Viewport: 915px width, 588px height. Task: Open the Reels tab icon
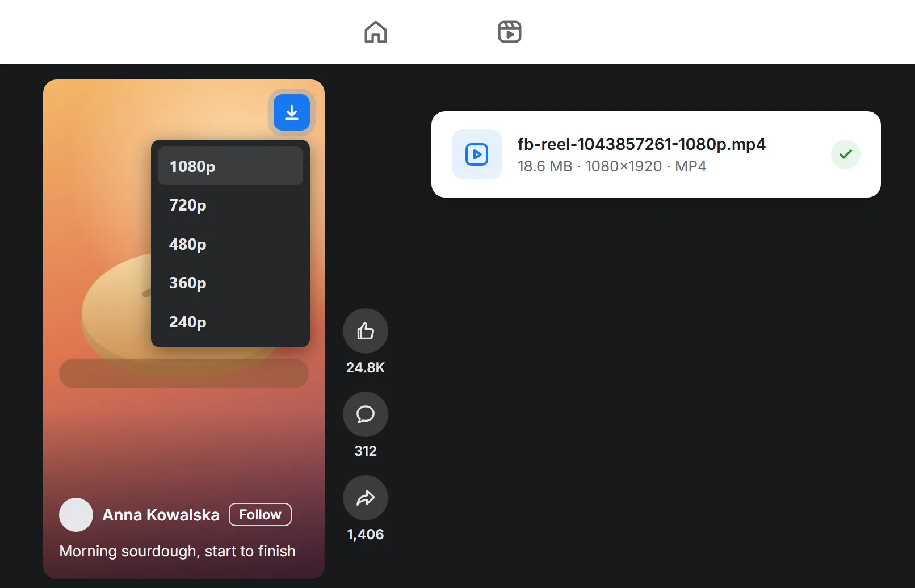click(509, 32)
